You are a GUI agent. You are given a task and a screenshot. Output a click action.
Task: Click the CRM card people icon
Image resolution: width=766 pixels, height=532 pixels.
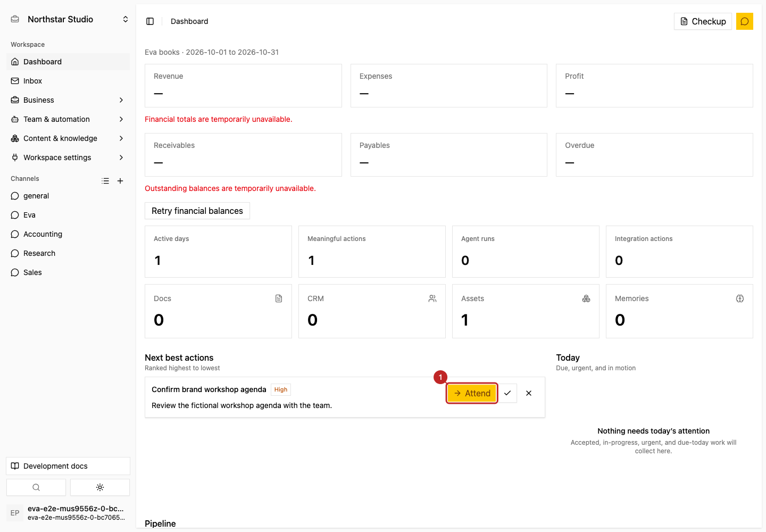432,298
